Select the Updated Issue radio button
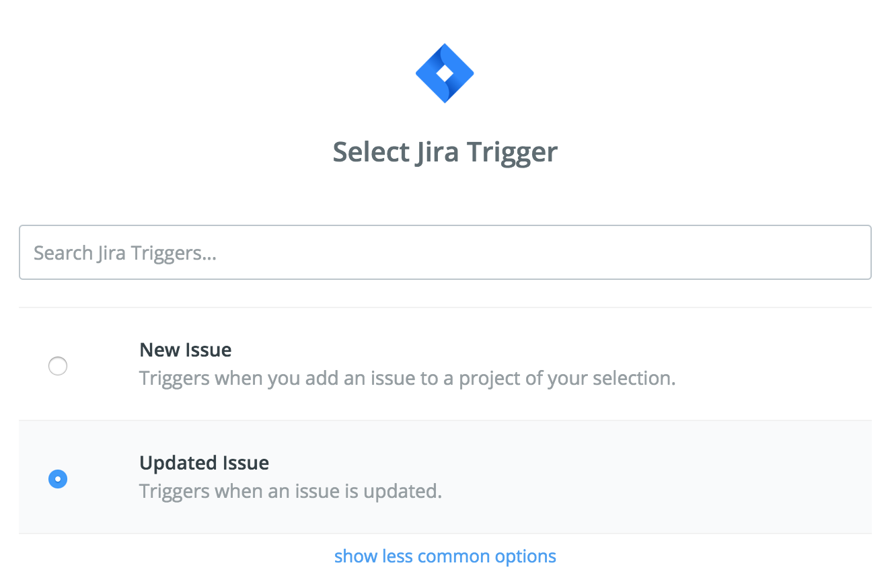 click(58, 479)
